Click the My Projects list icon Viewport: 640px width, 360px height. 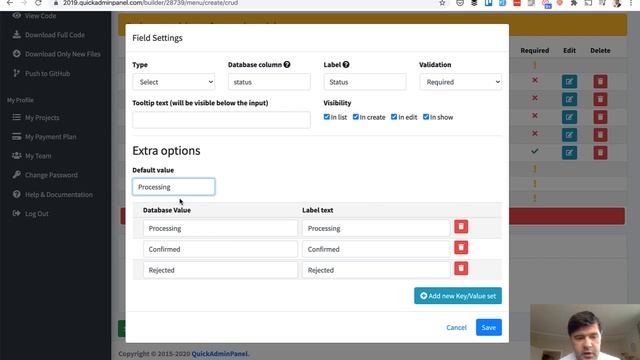pyautogui.click(x=16, y=117)
